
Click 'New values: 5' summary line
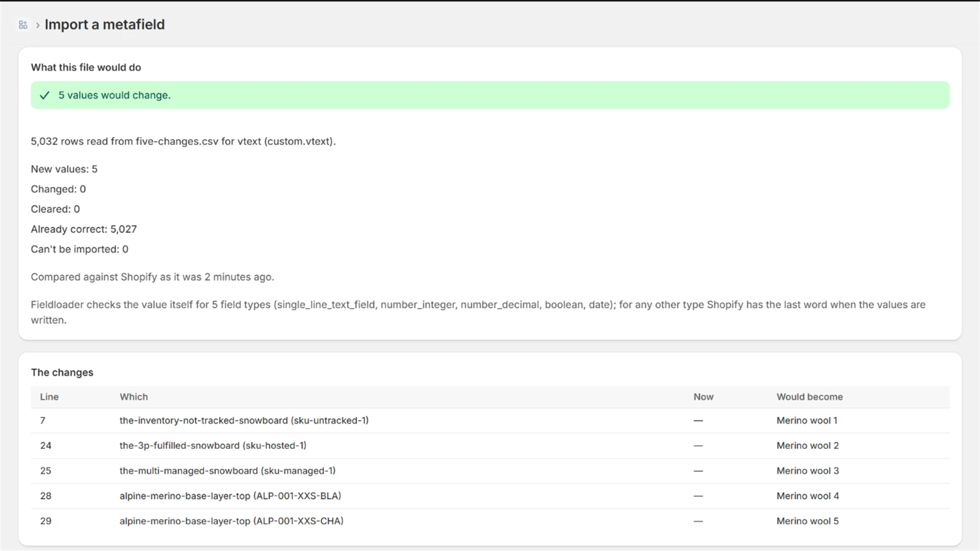(64, 169)
